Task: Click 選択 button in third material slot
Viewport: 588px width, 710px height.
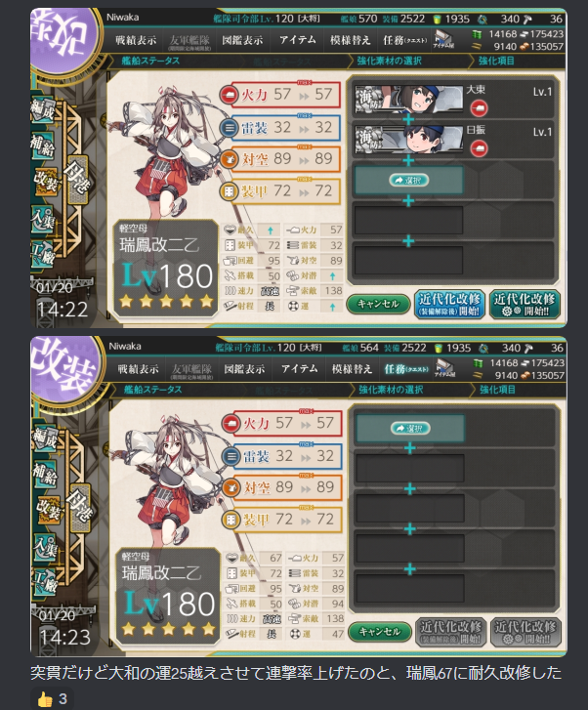Action: pyautogui.click(x=409, y=181)
